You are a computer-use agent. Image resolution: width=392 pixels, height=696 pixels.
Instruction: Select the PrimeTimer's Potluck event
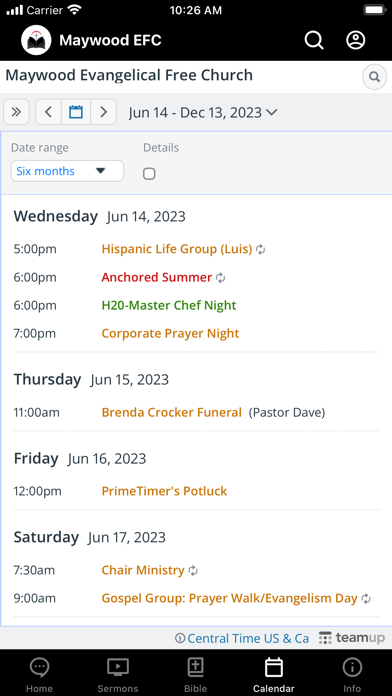164,491
